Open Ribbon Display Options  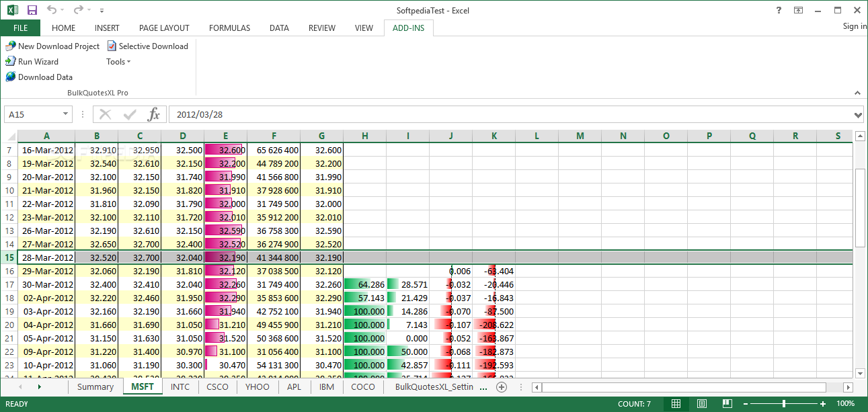(x=798, y=10)
